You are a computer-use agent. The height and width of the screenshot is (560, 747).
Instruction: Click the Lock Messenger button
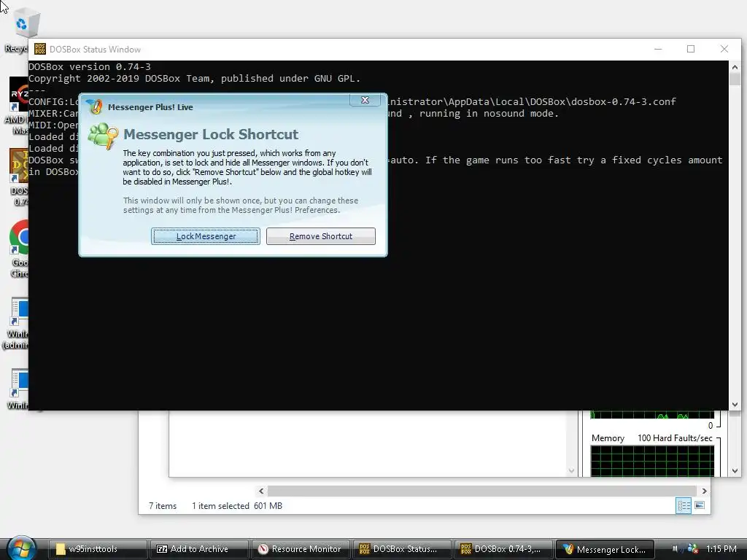(x=205, y=236)
